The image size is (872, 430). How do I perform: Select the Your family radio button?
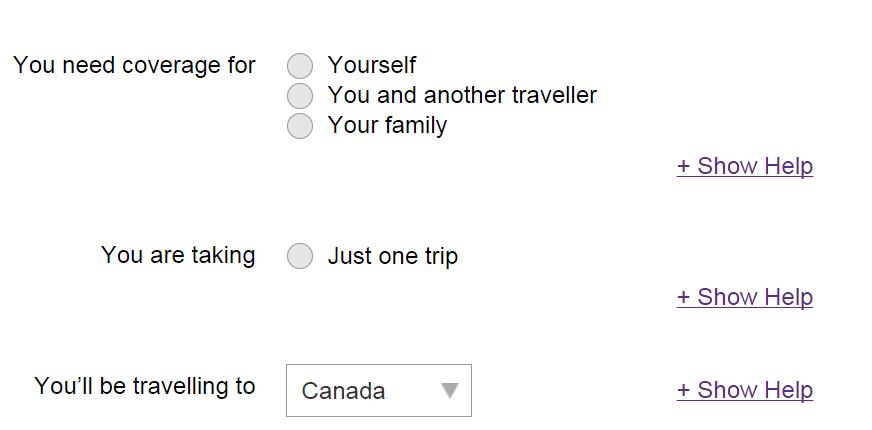[x=300, y=126]
